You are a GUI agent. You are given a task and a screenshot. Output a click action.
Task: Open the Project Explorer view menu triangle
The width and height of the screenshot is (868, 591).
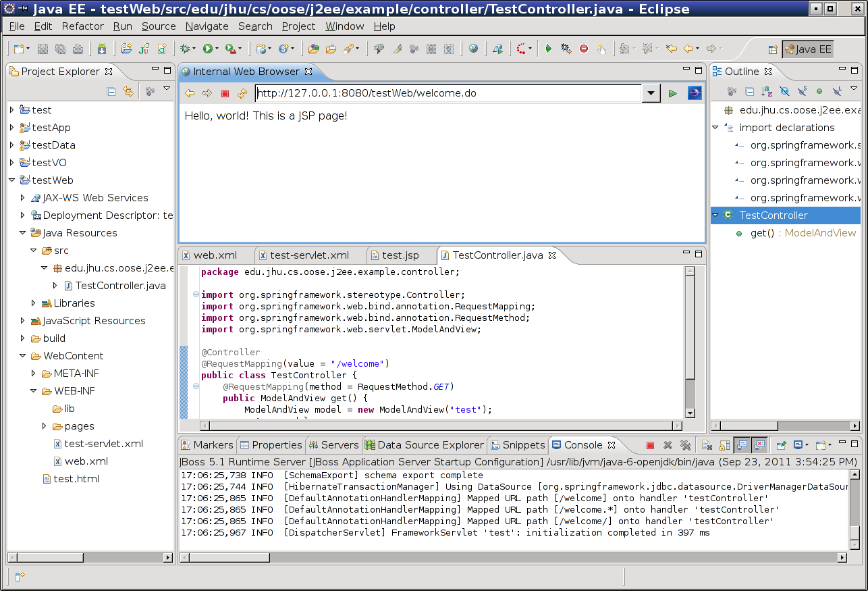pos(166,90)
